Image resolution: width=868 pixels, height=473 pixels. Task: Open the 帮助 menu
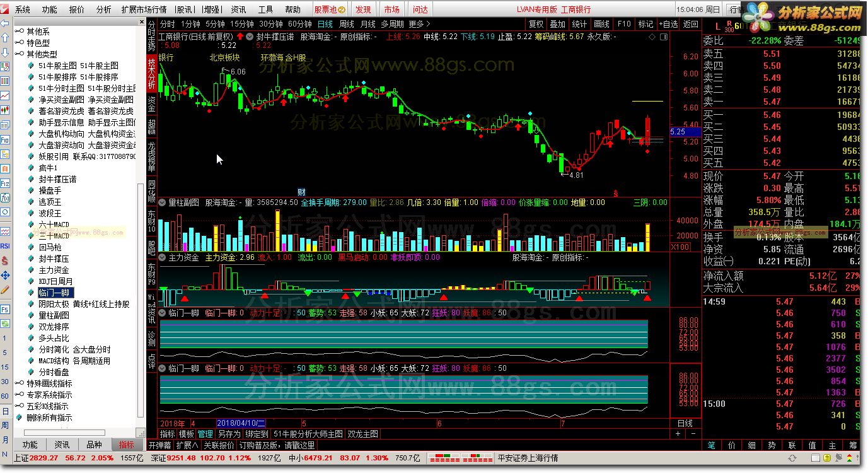[292, 9]
